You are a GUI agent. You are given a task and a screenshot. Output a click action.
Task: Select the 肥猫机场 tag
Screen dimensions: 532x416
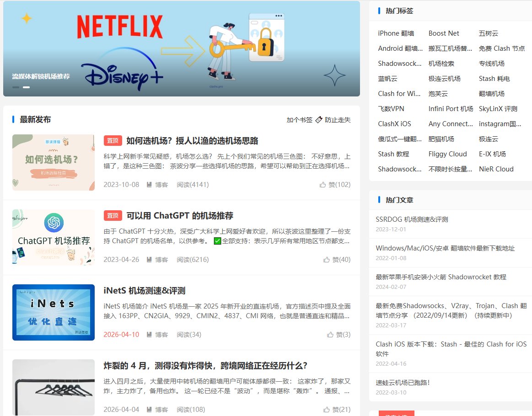click(x=441, y=139)
